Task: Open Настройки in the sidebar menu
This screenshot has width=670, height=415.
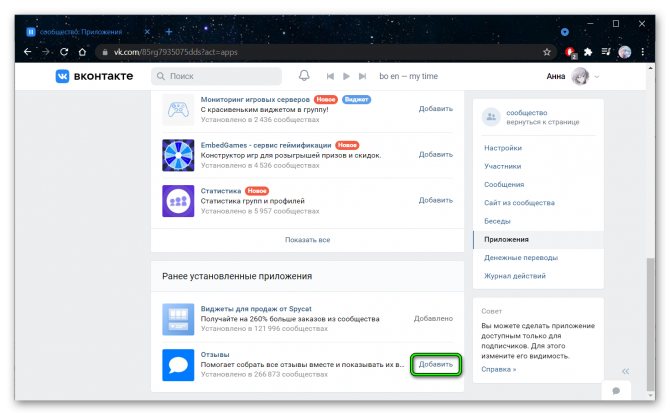Action: click(502, 148)
